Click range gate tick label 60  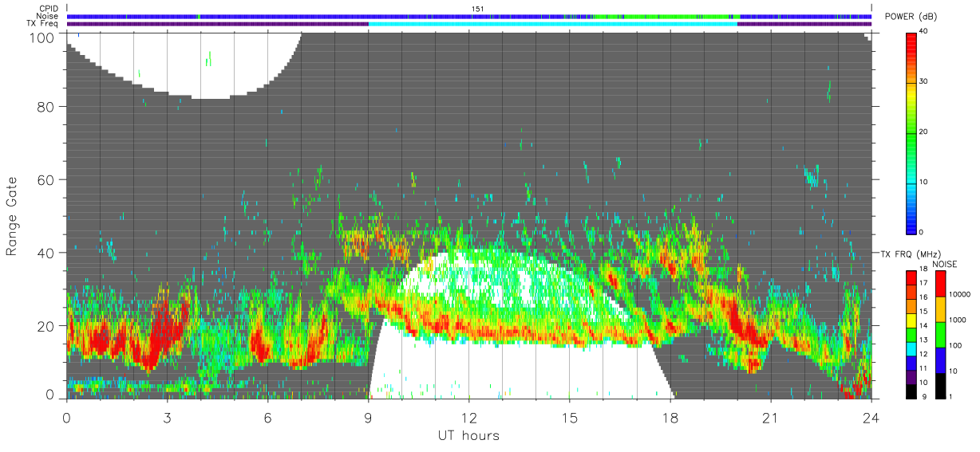47,179
